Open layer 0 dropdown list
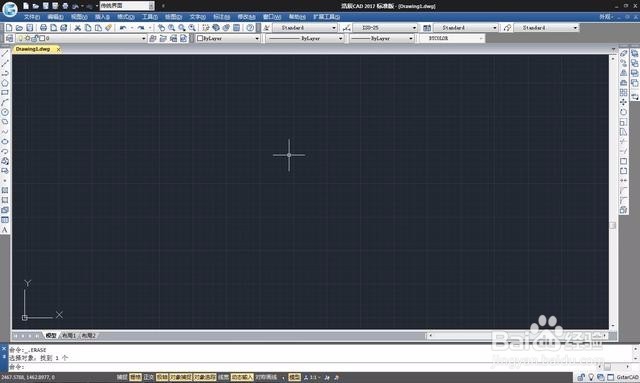Image resolution: width=640 pixels, height=383 pixels. [x=81, y=38]
